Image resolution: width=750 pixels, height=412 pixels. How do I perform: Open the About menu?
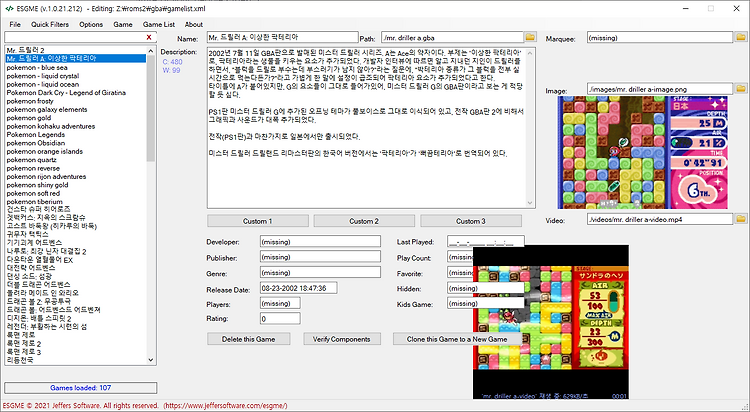(x=194, y=24)
